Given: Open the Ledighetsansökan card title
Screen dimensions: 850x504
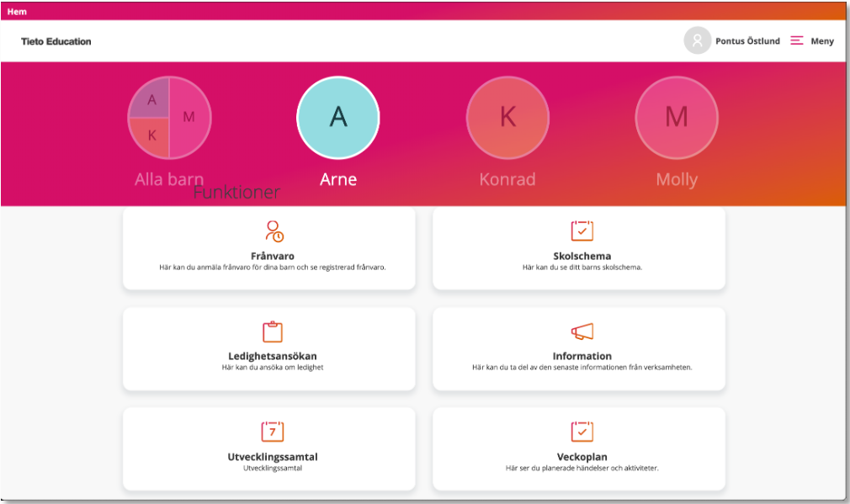Looking at the screenshot, I should click(273, 356).
